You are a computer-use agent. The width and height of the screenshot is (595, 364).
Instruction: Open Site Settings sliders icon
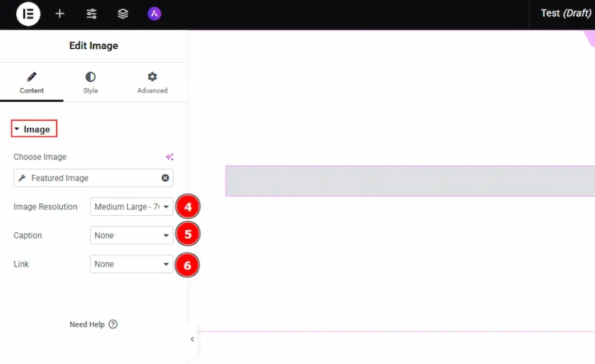(x=91, y=13)
